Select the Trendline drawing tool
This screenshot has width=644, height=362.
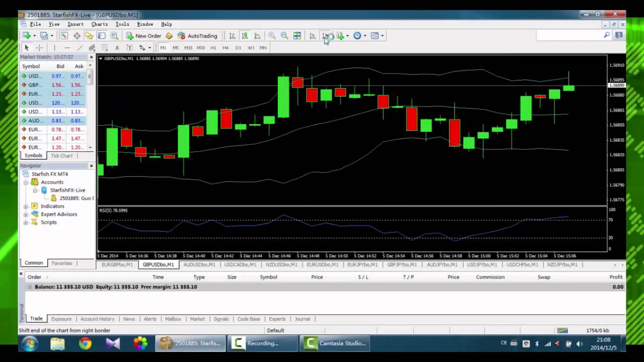(79, 47)
